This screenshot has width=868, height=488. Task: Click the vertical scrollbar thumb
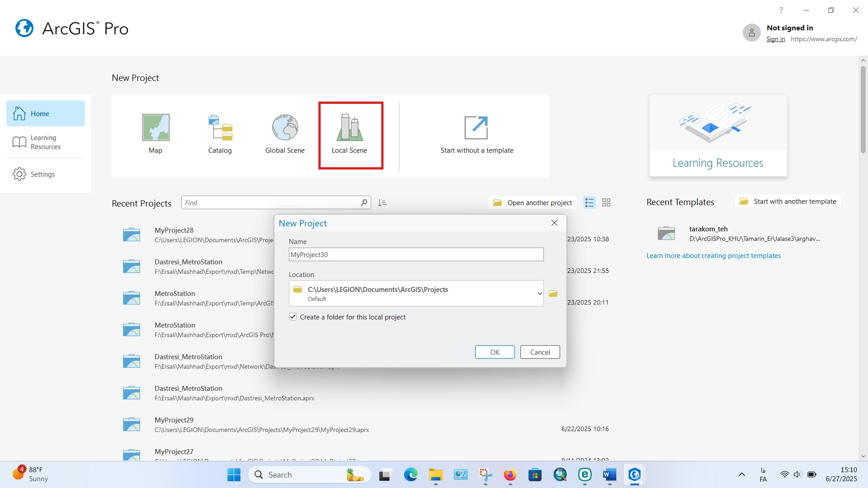[863, 110]
